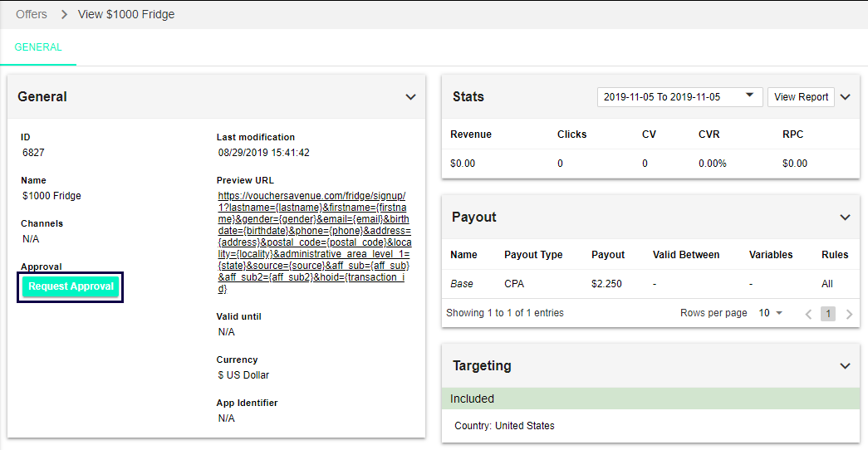Collapse the Targeting panel chevron
This screenshot has height=450, width=868.
click(845, 366)
